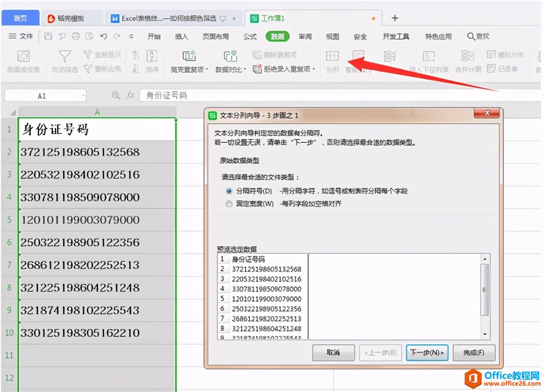The image size is (544, 392).
Task: Select the 固定宽度(W) radio option
Action: coord(229,204)
